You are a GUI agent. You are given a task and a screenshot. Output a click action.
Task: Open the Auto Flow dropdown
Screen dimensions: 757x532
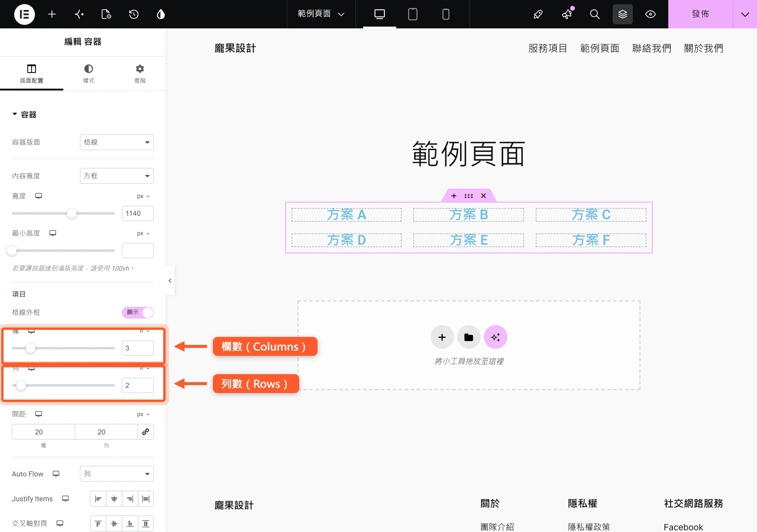pyautogui.click(x=117, y=474)
